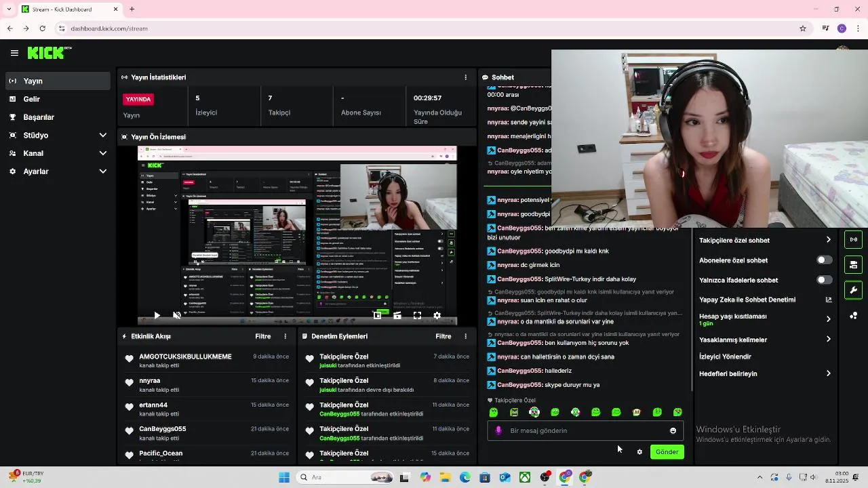
Task: Open the stream camera panel icon
Action: (853, 265)
